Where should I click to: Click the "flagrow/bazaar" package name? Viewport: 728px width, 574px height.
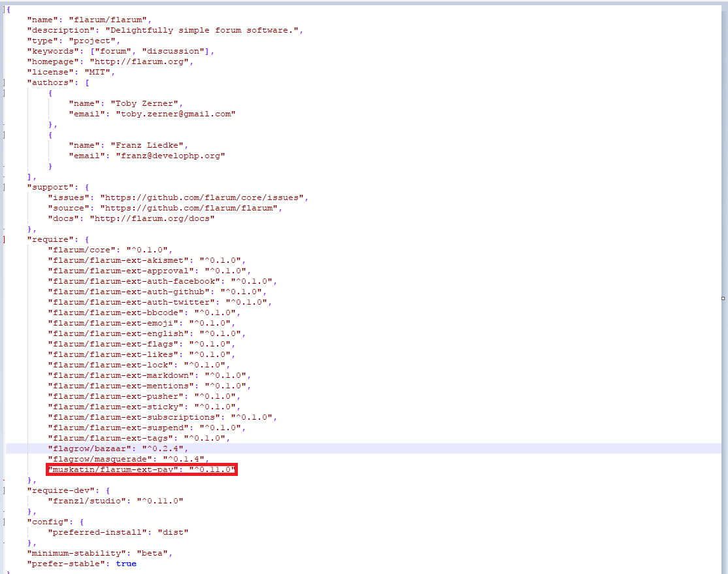point(90,448)
